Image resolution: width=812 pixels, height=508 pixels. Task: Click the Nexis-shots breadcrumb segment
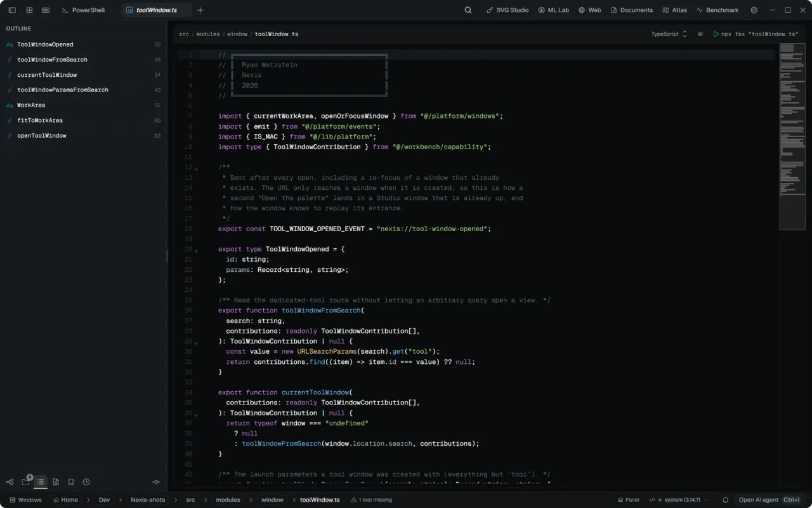pyautogui.click(x=148, y=500)
